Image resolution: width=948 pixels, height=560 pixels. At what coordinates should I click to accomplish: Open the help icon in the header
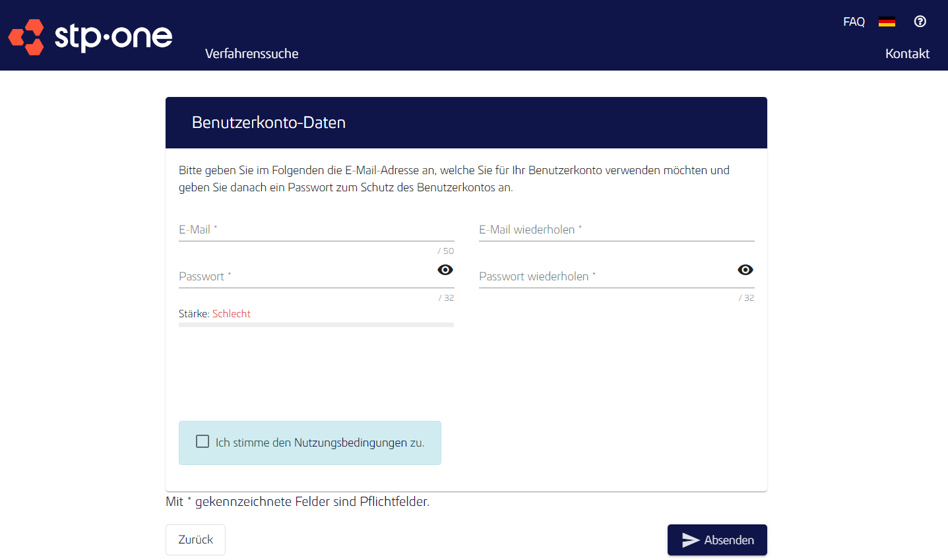coord(920,20)
